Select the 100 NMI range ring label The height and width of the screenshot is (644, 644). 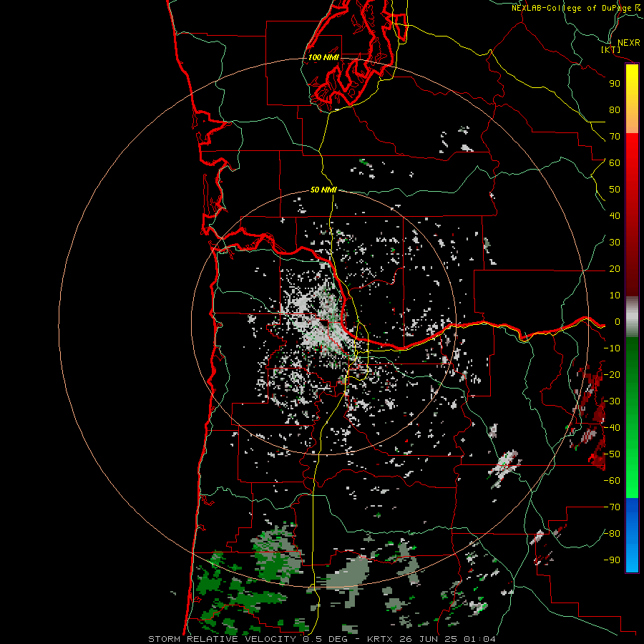(x=323, y=57)
